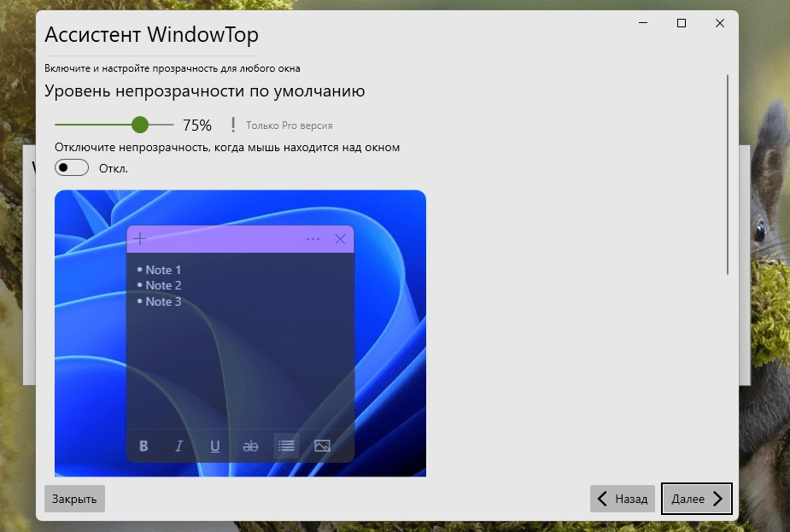Click the note preview image with blue wallpaper
The height and width of the screenshot is (532, 790).
point(240,333)
